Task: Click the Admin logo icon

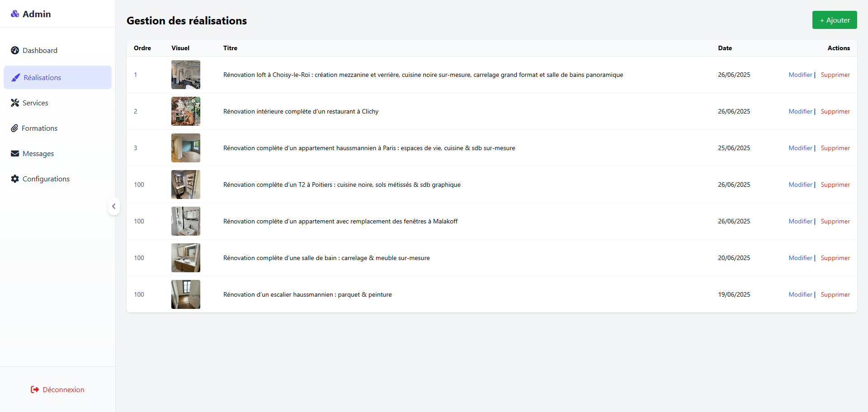Action: pyautogui.click(x=15, y=14)
